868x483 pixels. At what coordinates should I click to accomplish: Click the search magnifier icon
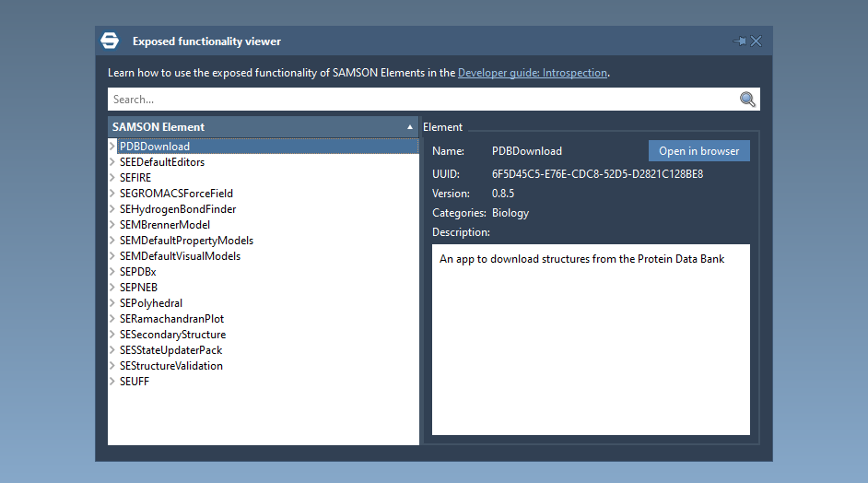coord(747,100)
